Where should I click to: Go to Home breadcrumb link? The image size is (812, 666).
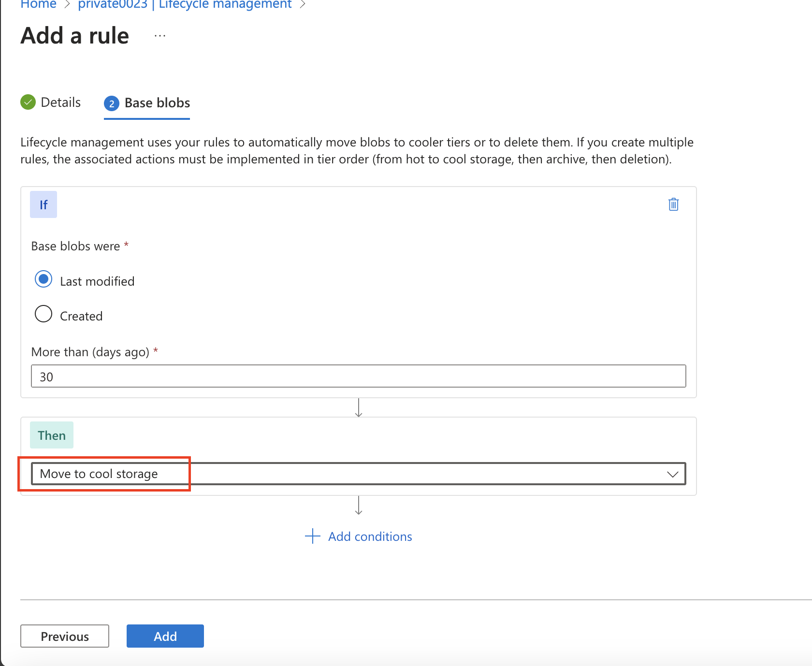38,4
